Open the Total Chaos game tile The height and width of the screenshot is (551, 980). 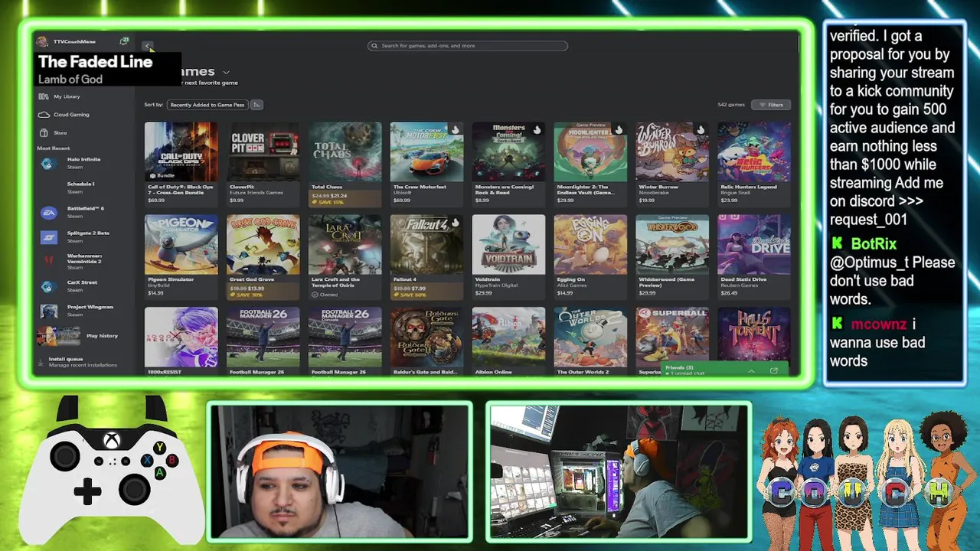coord(345,163)
